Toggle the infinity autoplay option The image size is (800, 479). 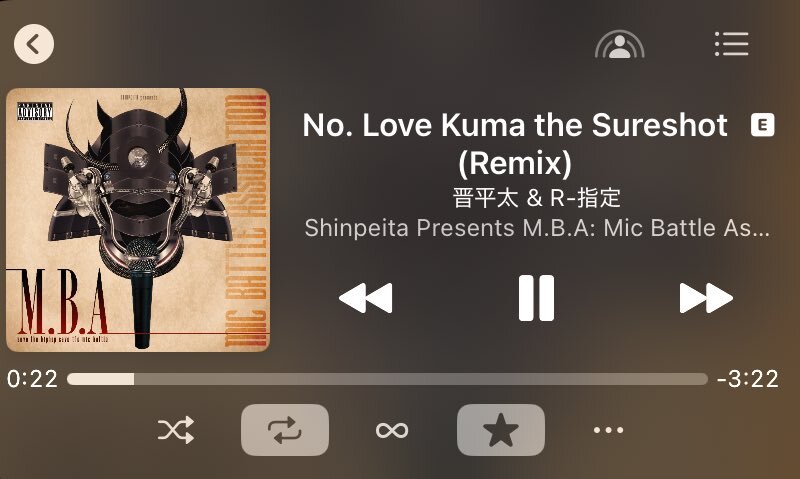[392, 431]
